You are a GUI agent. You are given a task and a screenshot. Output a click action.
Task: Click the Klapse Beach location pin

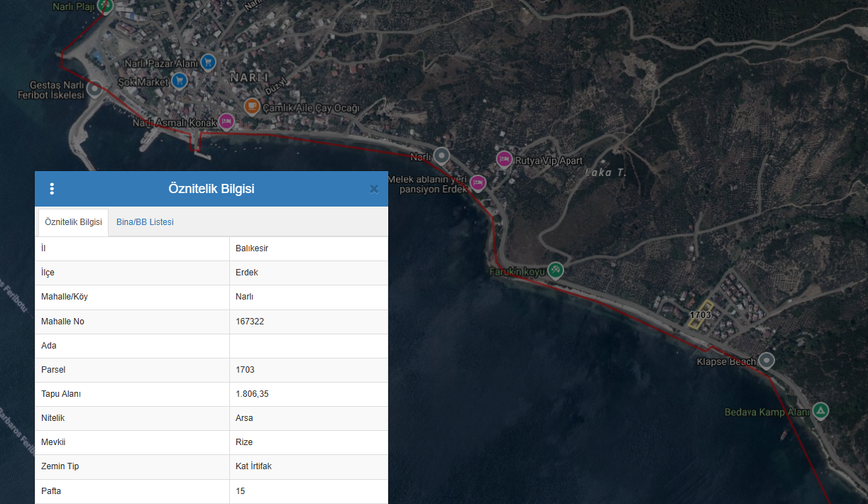[x=767, y=361]
